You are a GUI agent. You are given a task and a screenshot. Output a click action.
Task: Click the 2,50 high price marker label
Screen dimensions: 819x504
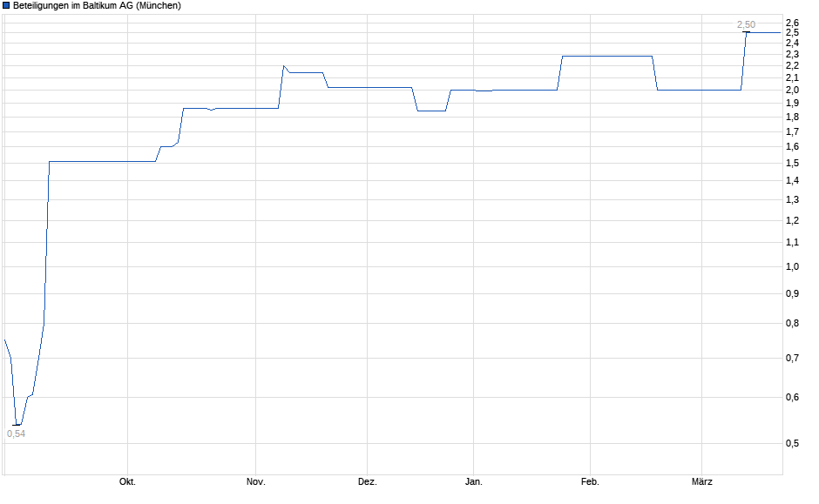pyautogui.click(x=747, y=23)
